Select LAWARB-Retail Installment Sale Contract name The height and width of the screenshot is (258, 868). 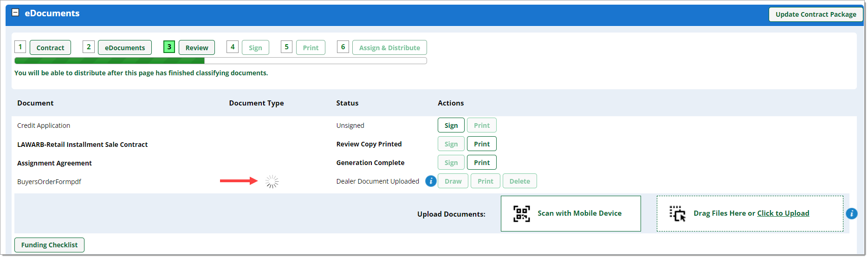pyautogui.click(x=82, y=145)
